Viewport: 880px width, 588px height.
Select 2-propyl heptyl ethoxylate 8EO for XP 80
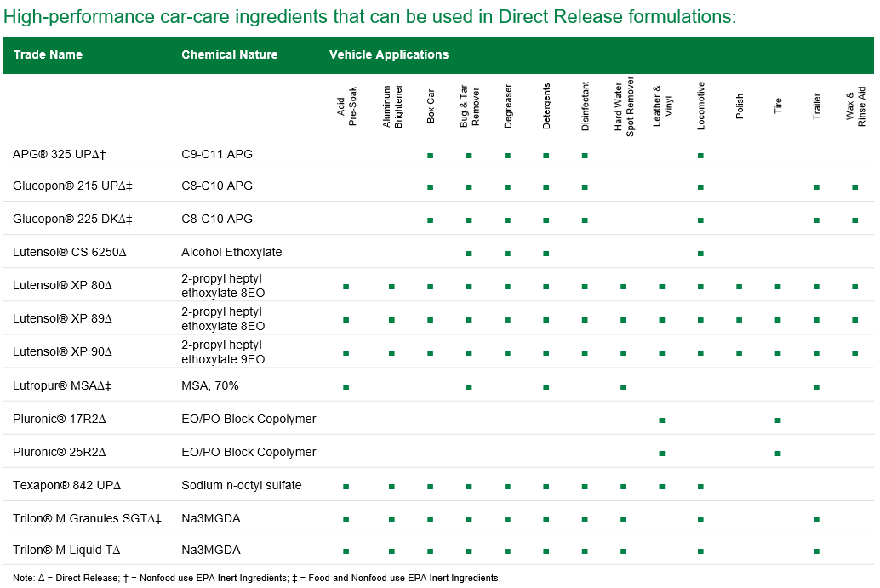[x=223, y=286]
